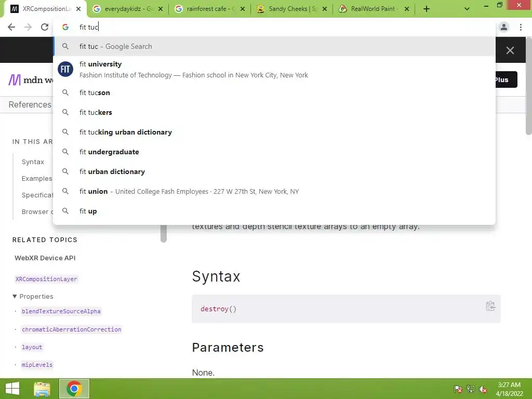Jump to Specifications section in sidebar

click(37, 195)
